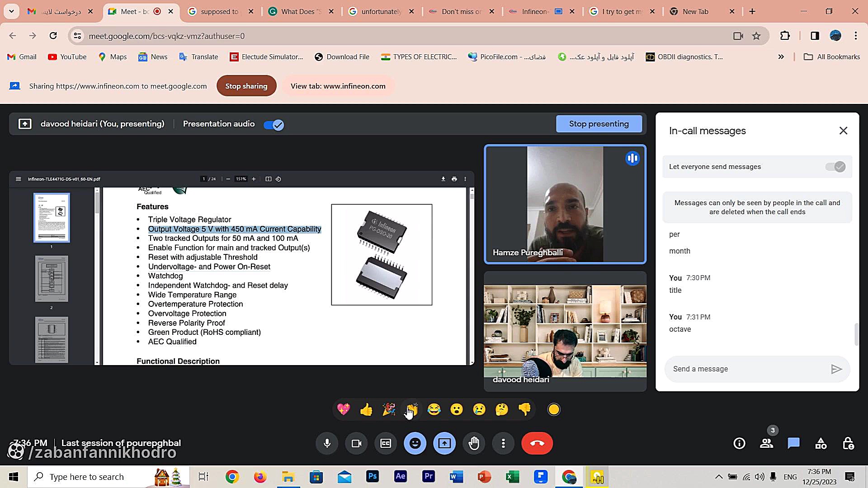Open Chrome profile avatar
The width and height of the screenshot is (868, 488).
coord(835,36)
